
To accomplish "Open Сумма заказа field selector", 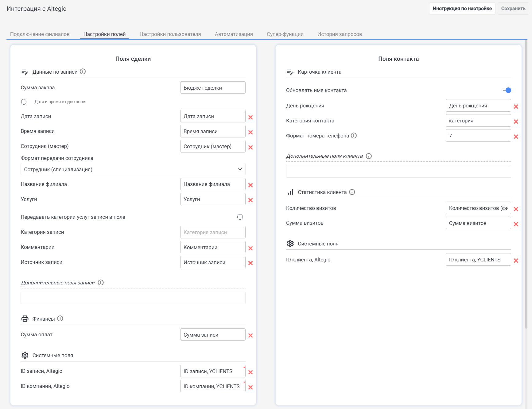I will (x=213, y=87).
